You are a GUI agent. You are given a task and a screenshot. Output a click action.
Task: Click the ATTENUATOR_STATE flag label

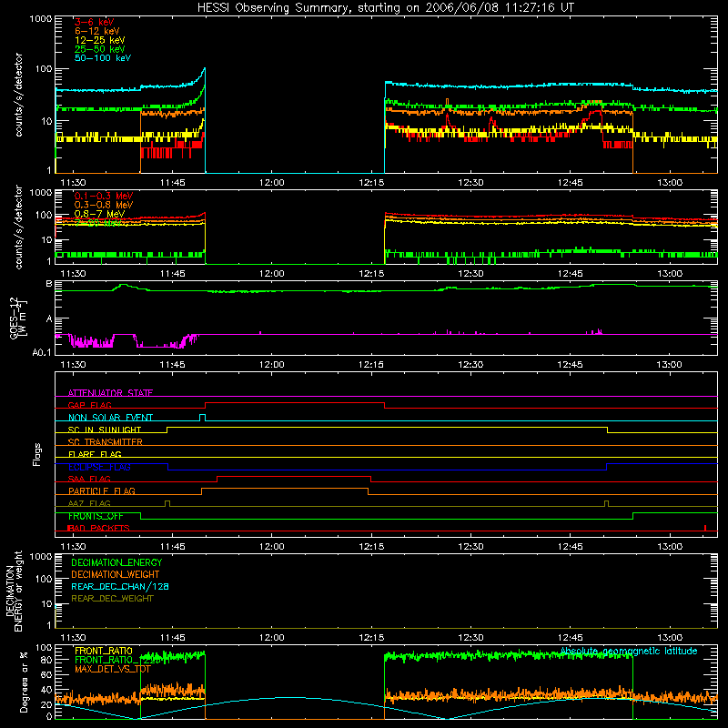click(110, 393)
